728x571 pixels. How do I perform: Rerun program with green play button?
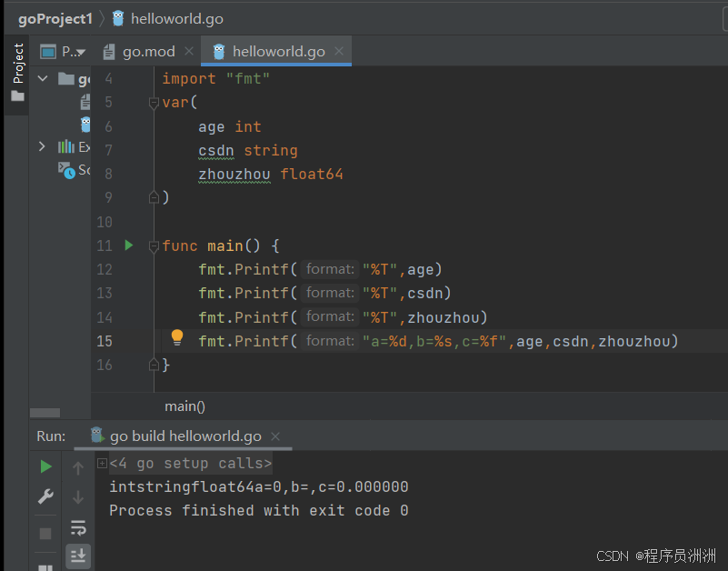[x=45, y=466]
